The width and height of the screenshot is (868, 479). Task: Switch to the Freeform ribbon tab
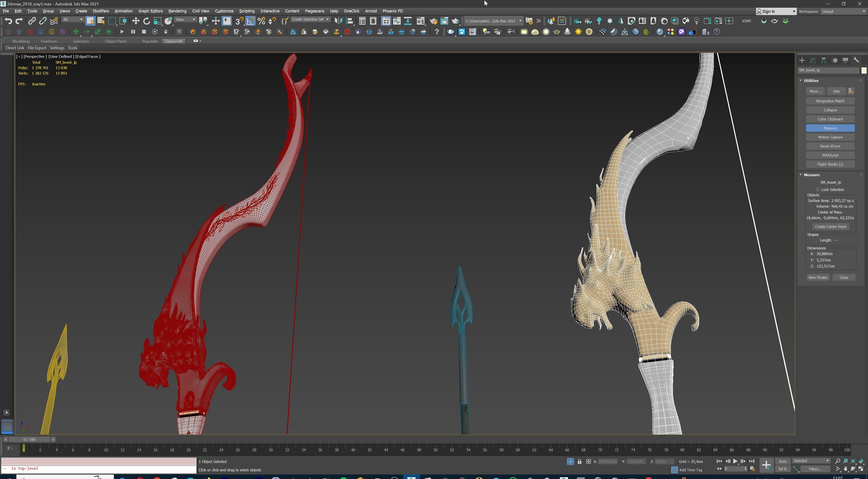(49, 41)
